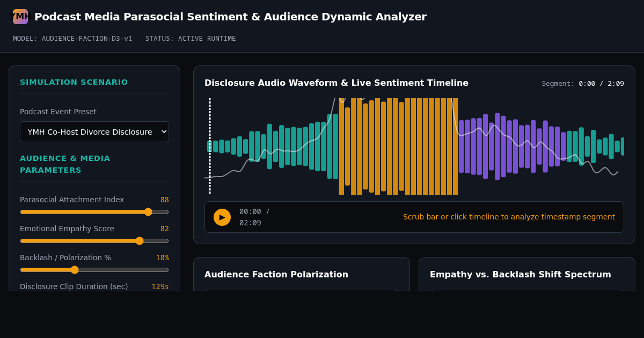Click the 'Audience Faction Polarization' panel title
644x338 pixels.
click(x=276, y=274)
